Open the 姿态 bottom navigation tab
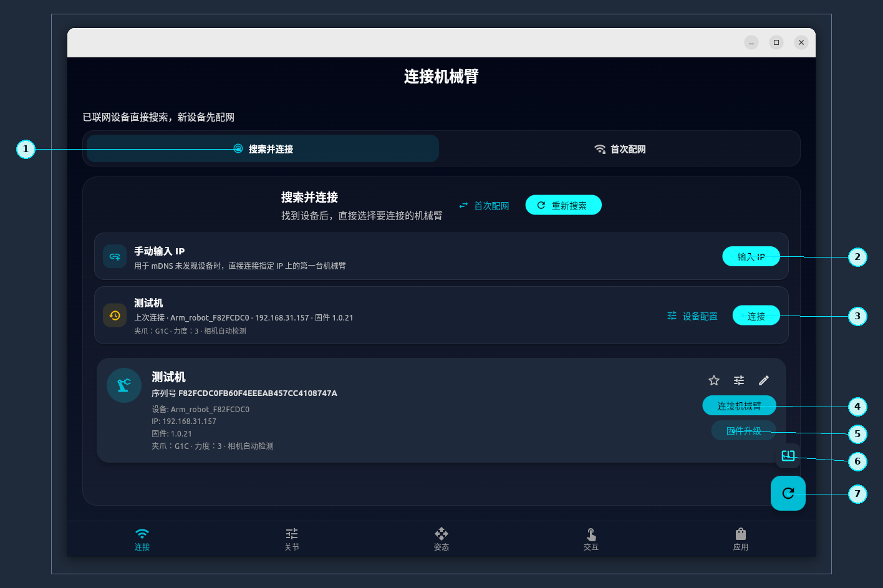883x588 pixels. tap(442, 539)
